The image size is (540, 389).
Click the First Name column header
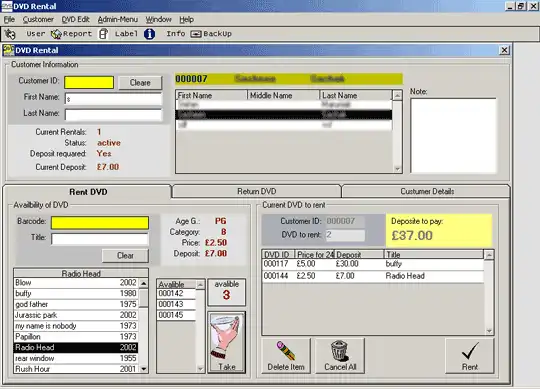[x=211, y=95]
